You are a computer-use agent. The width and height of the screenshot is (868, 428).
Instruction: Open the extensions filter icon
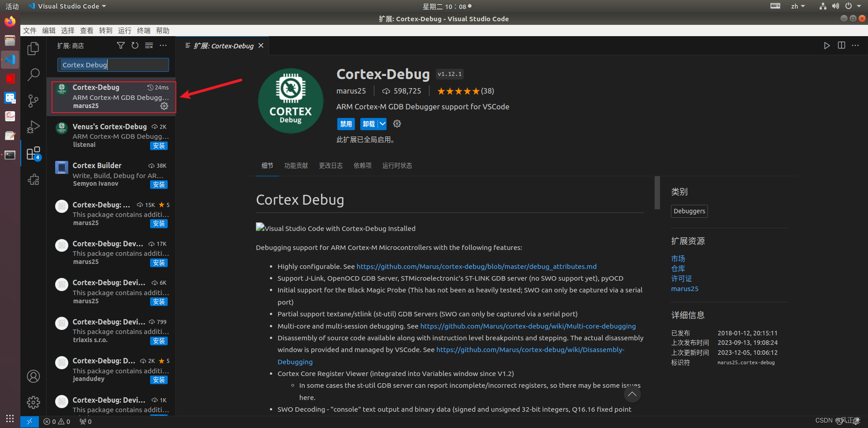[x=121, y=45]
